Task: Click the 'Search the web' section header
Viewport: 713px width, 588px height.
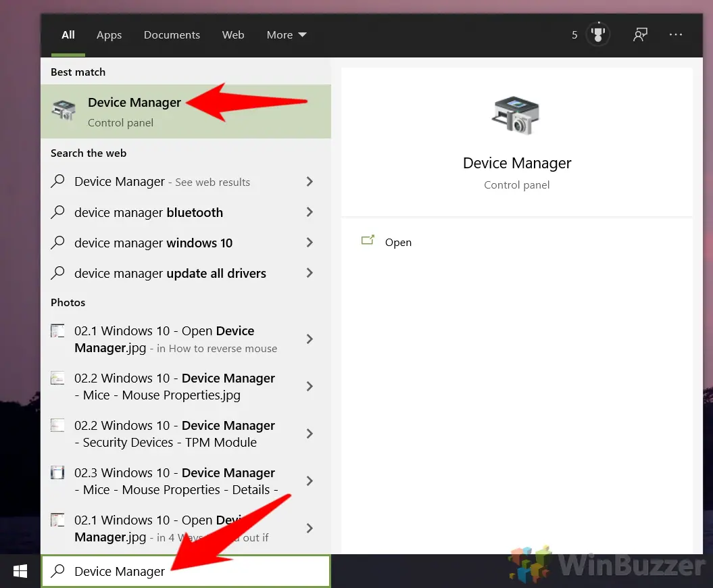Action: pos(89,153)
